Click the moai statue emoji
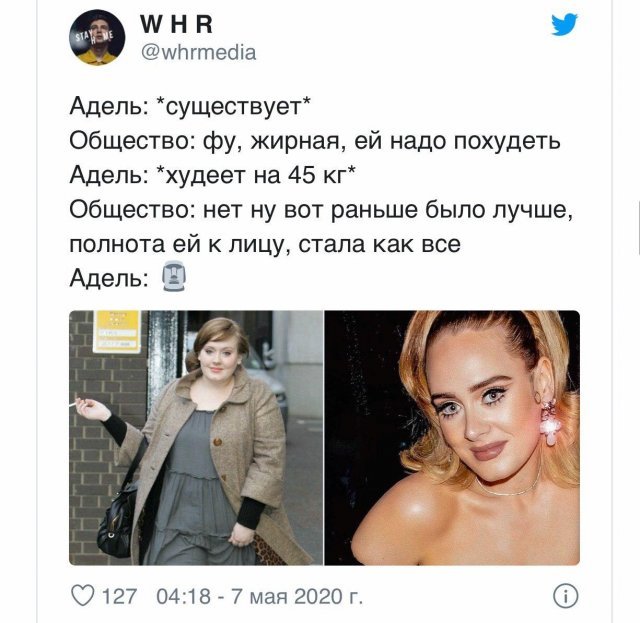640x623 pixels. (174, 276)
